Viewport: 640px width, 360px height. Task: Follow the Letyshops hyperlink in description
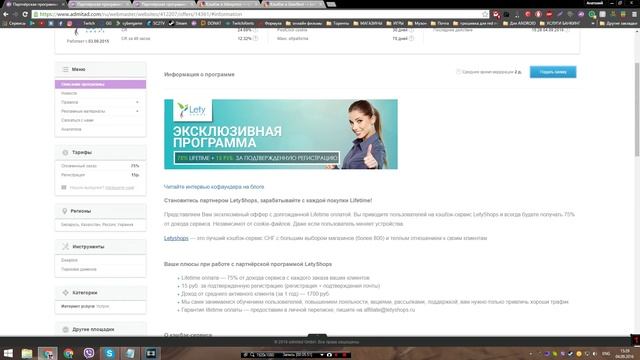tap(176, 238)
